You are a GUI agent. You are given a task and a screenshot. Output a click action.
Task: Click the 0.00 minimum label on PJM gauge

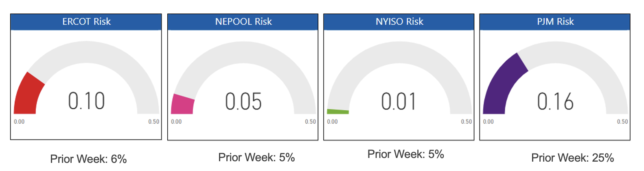click(x=488, y=122)
